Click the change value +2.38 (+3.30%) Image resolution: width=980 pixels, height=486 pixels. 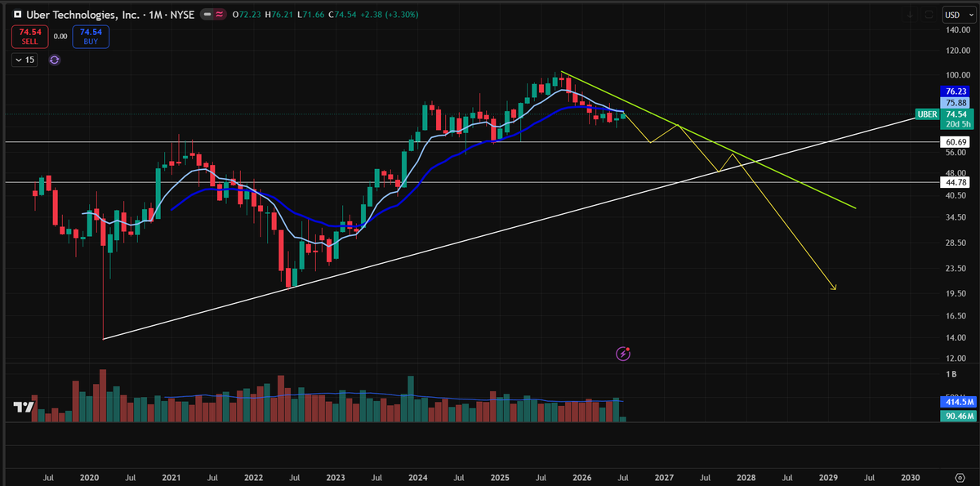click(x=390, y=15)
